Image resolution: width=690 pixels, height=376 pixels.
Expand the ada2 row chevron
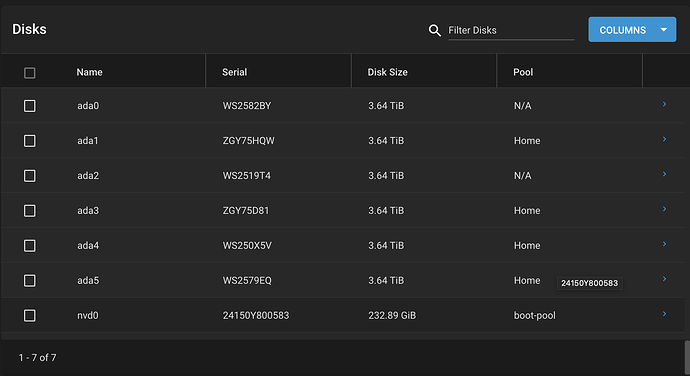click(x=664, y=174)
